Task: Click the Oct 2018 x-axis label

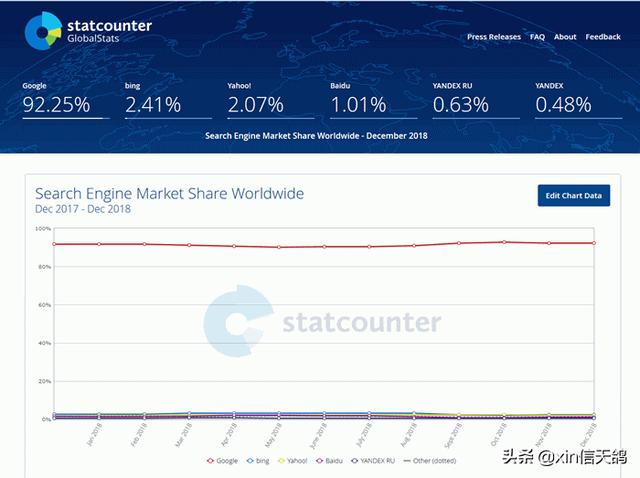Action: (498, 435)
